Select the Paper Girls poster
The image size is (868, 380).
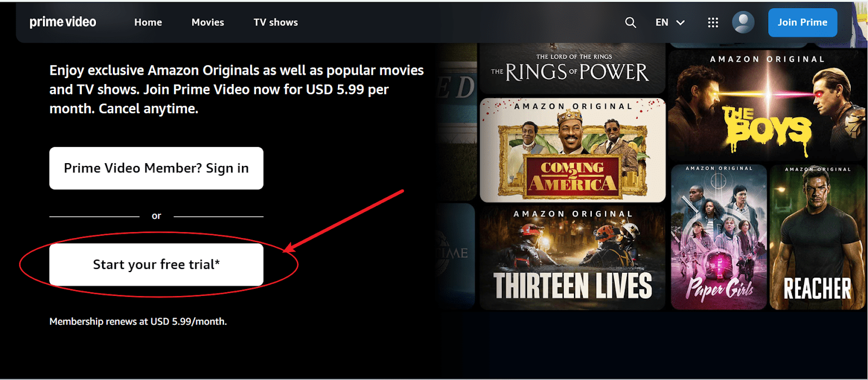[x=719, y=237]
